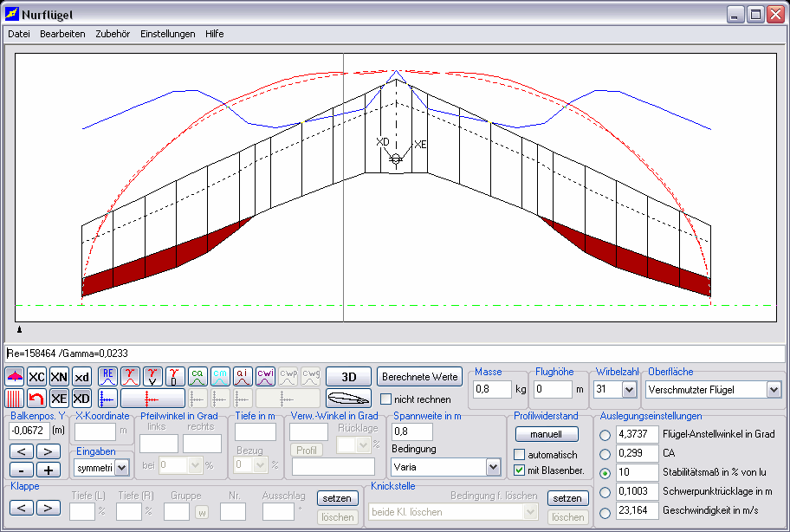Show the ai distribution curve
Image resolution: width=790 pixels, height=532 pixels.
pos(243,377)
